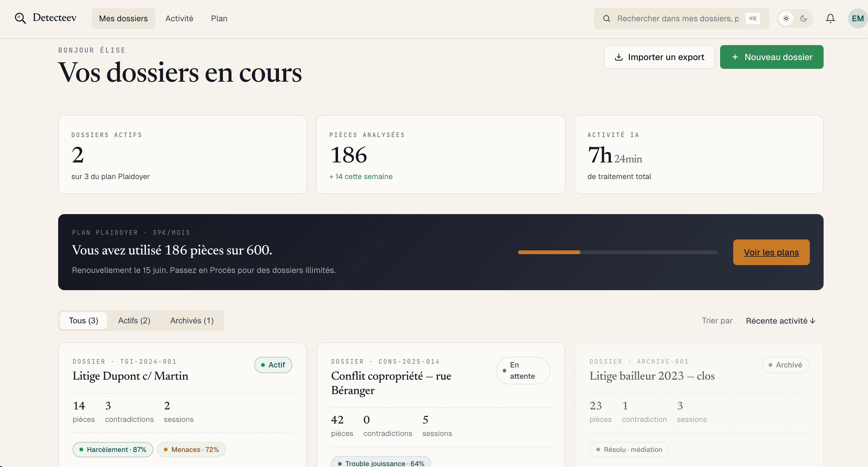Filter by Actifs (2) tab
868x467 pixels.
(134, 321)
